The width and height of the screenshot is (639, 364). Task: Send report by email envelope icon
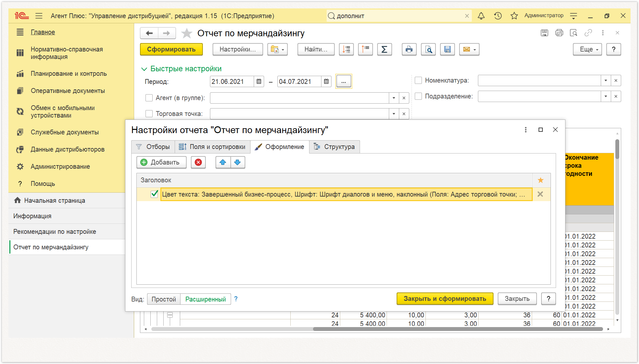coord(469,49)
